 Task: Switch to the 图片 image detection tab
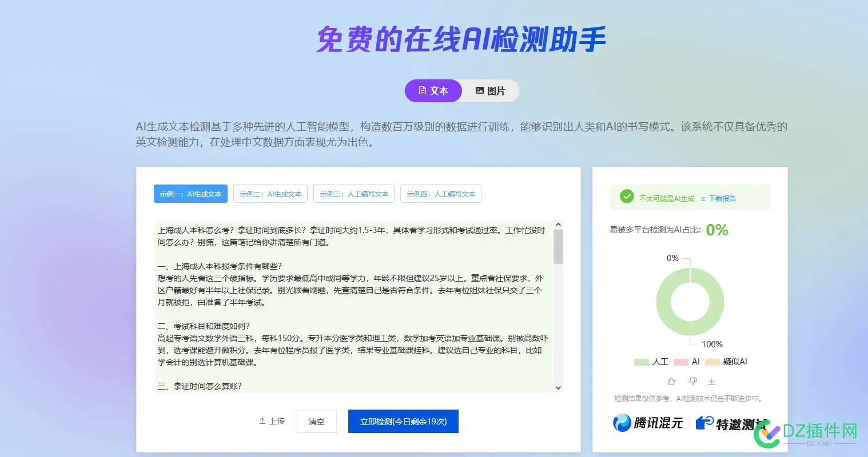pos(489,90)
